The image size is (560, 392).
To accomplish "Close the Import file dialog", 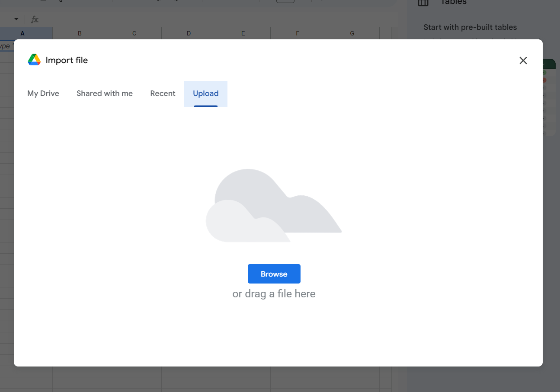I will [523, 61].
